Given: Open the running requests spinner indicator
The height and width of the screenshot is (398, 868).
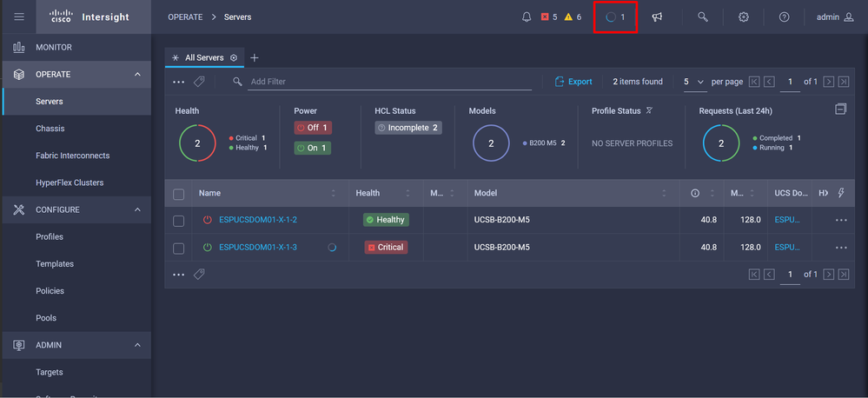Looking at the screenshot, I should tap(615, 17).
